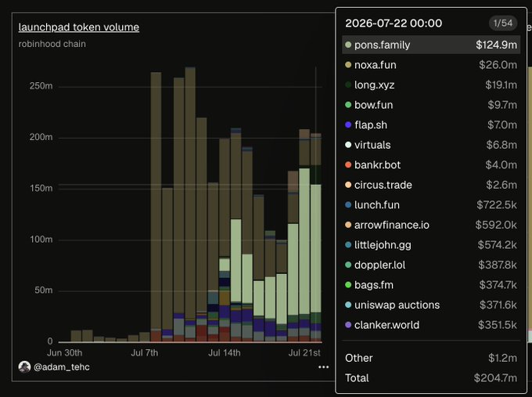The width and height of the screenshot is (532, 397).
Task: Select the bankr.bot legend entry
Action: pyautogui.click(x=431, y=165)
